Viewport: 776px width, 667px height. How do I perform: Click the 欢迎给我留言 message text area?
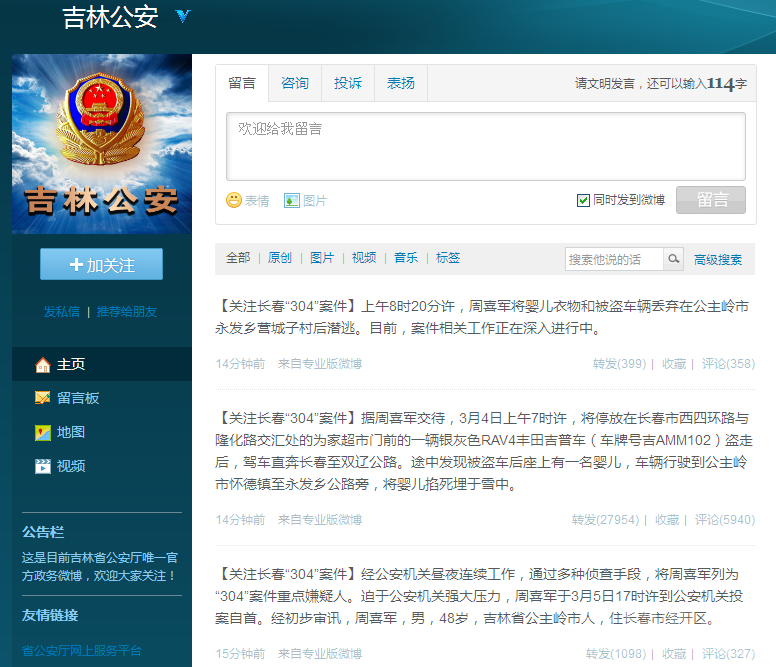[x=486, y=146]
